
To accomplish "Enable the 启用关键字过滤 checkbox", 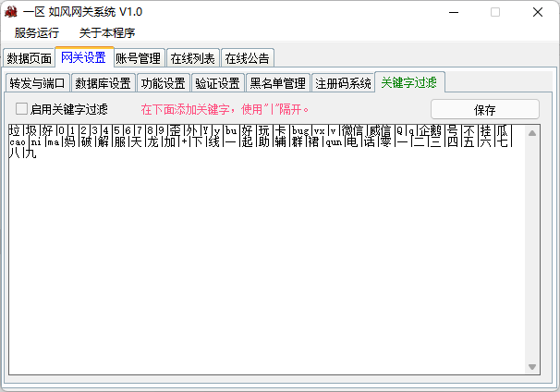I will pos(22,109).
